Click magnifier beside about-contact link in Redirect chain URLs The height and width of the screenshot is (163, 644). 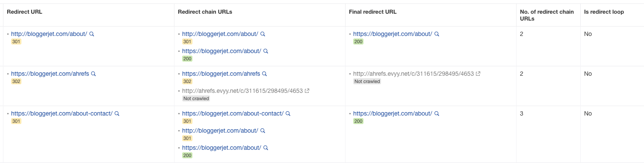point(288,113)
